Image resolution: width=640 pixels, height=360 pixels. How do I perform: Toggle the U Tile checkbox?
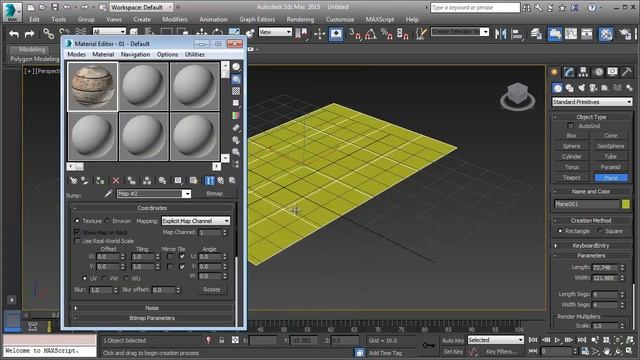click(182, 256)
